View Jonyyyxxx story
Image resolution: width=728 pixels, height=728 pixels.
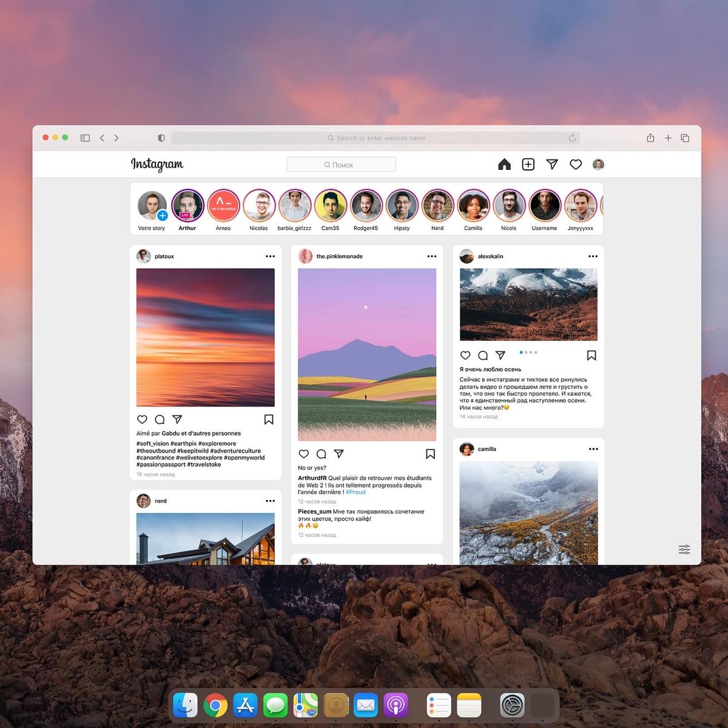[581, 206]
